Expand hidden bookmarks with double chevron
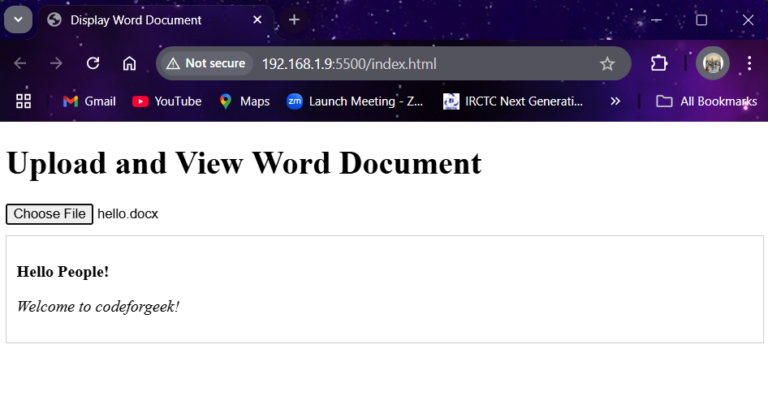 click(615, 101)
